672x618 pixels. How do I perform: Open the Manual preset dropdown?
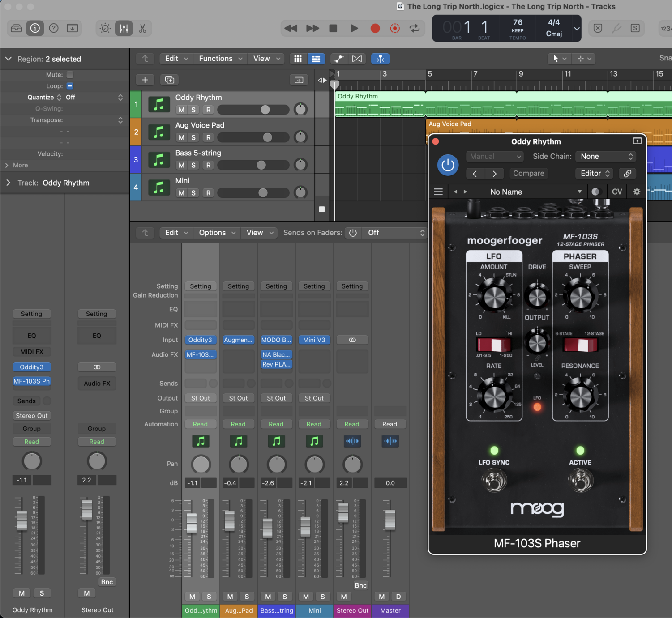click(x=495, y=156)
